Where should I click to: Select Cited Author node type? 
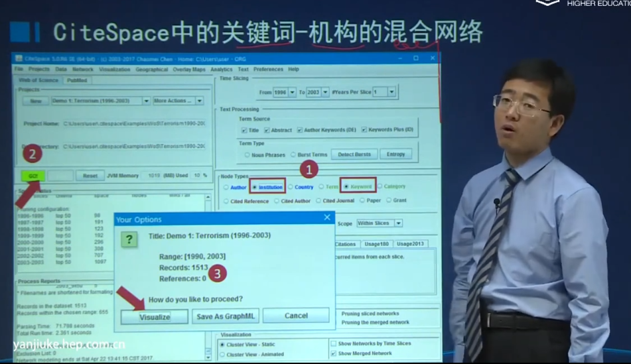(x=277, y=201)
